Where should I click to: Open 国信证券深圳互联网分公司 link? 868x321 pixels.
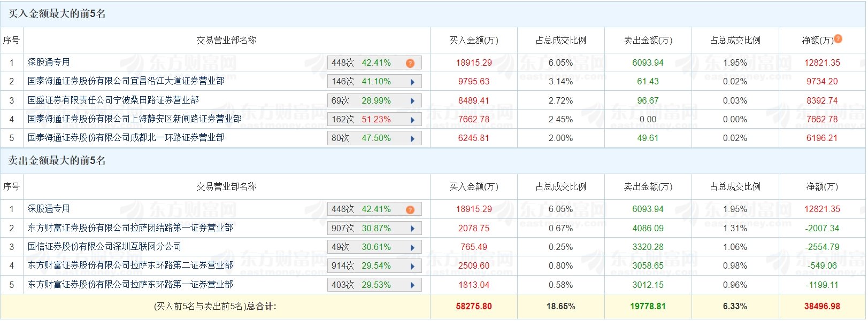[105, 246]
